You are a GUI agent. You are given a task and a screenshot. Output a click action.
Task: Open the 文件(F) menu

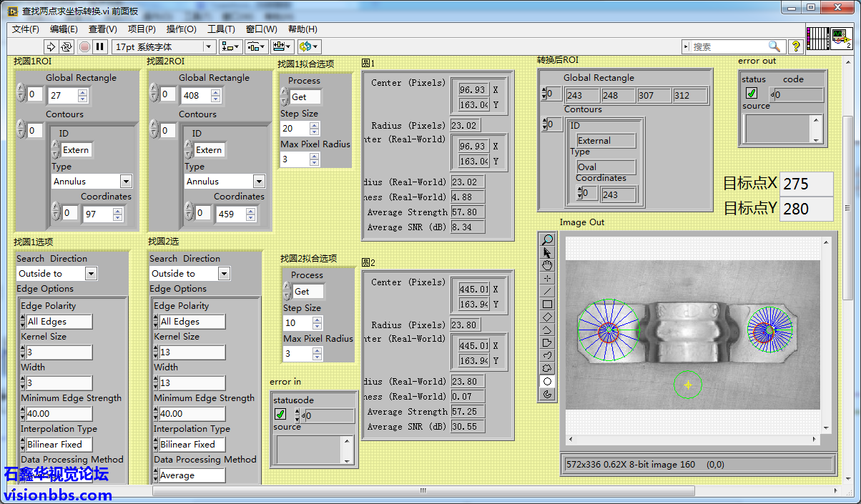click(x=26, y=29)
